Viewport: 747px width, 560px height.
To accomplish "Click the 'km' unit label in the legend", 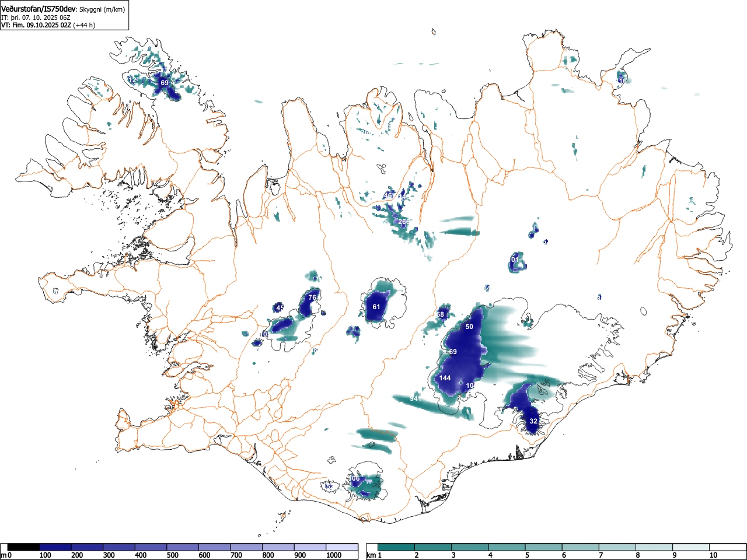I will pos(371,555).
